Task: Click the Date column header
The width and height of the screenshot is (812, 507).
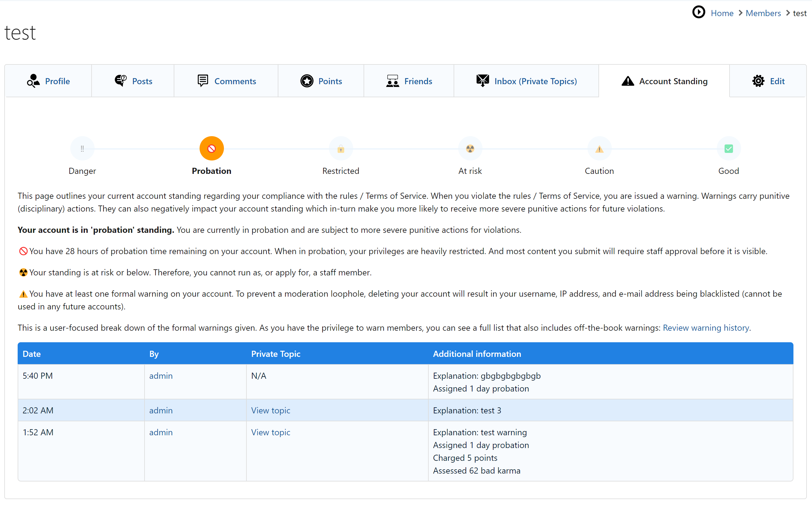Action: tap(32, 354)
